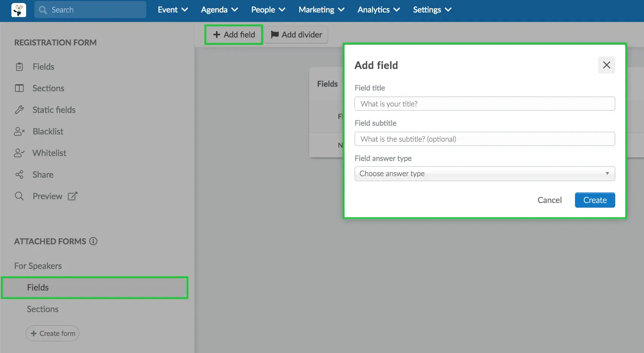Viewport: 644px width, 353px height.
Task: Open the Choose answer type dropdown
Action: click(x=485, y=173)
